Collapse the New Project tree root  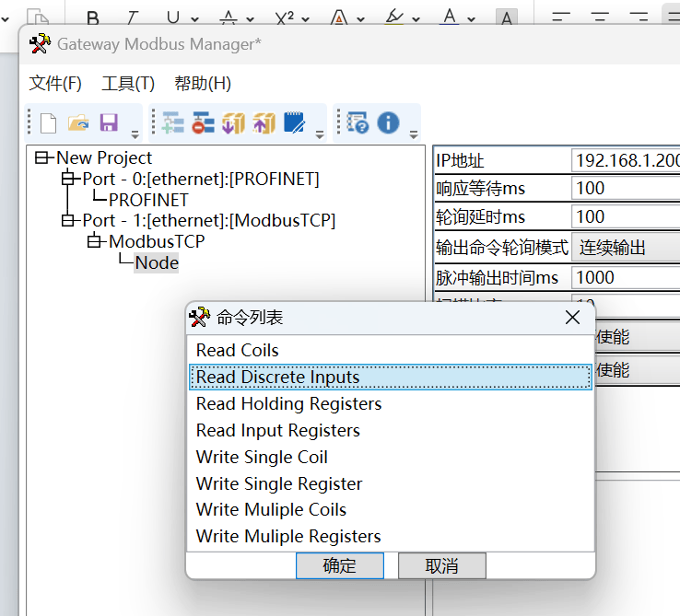(41, 157)
